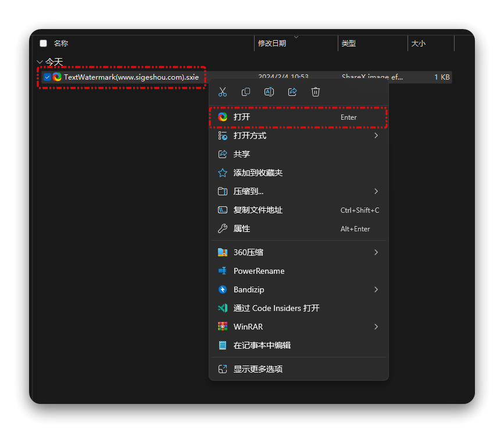Select the Rename icon
This screenshot has height=433, width=504.
tap(269, 91)
